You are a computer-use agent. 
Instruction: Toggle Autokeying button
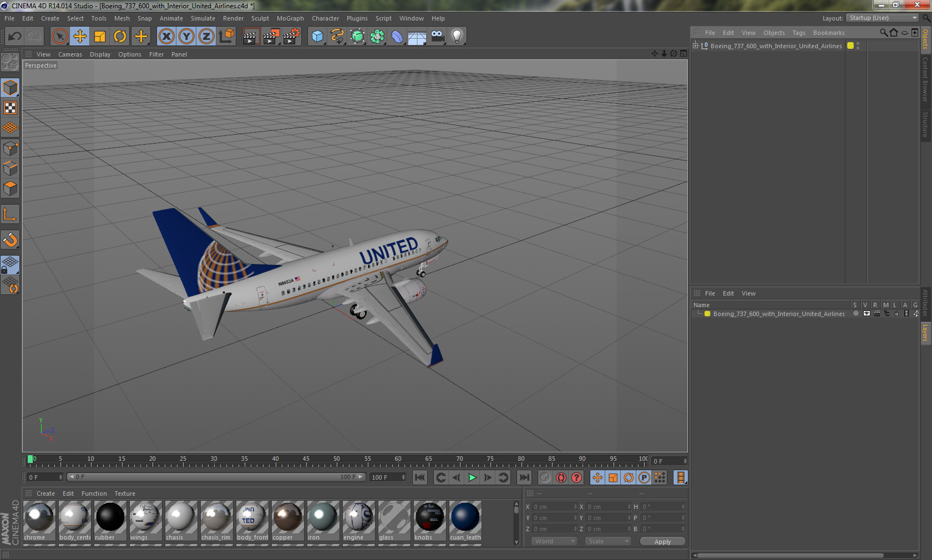[x=561, y=477]
